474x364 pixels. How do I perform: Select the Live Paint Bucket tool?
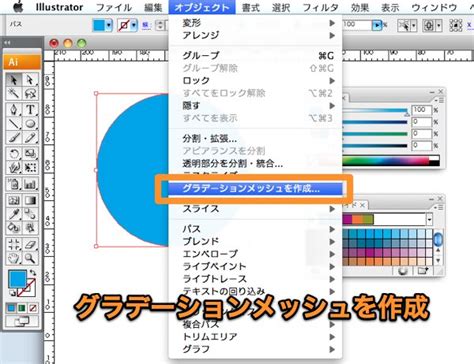[14, 228]
